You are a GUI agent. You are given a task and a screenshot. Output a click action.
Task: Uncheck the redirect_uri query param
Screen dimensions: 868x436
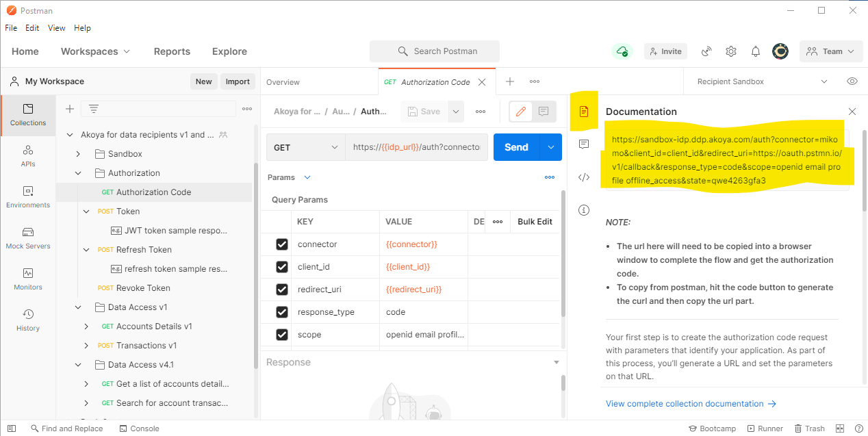(x=281, y=290)
